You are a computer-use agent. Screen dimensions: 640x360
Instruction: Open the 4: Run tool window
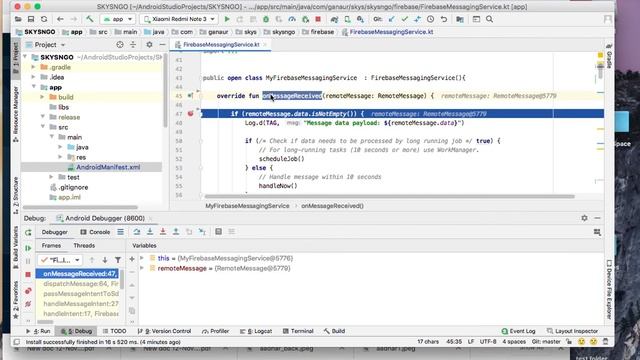[x=38, y=331]
